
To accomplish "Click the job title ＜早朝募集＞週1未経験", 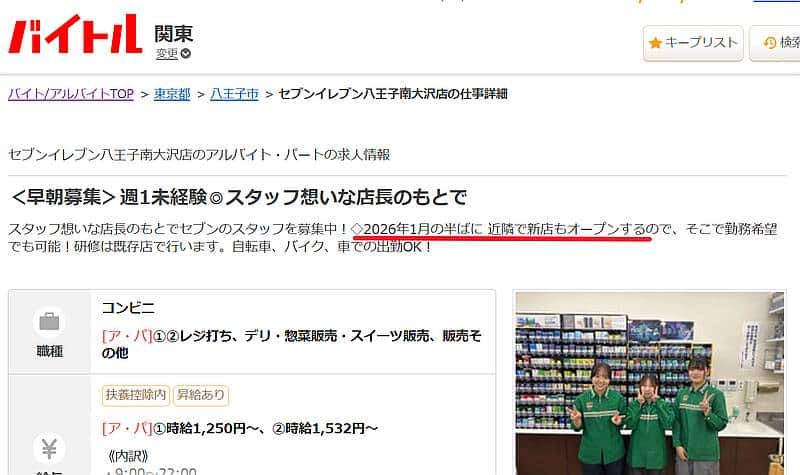I will (x=237, y=197).
